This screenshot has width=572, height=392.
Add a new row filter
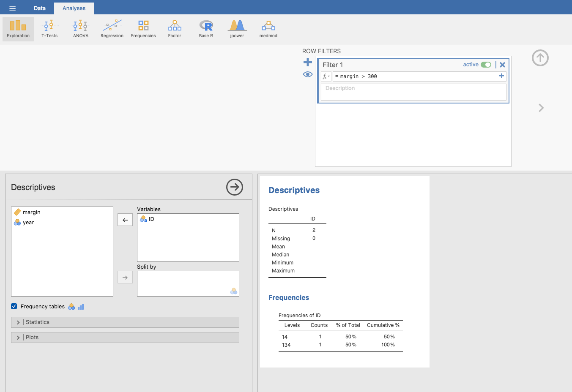click(x=308, y=63)
